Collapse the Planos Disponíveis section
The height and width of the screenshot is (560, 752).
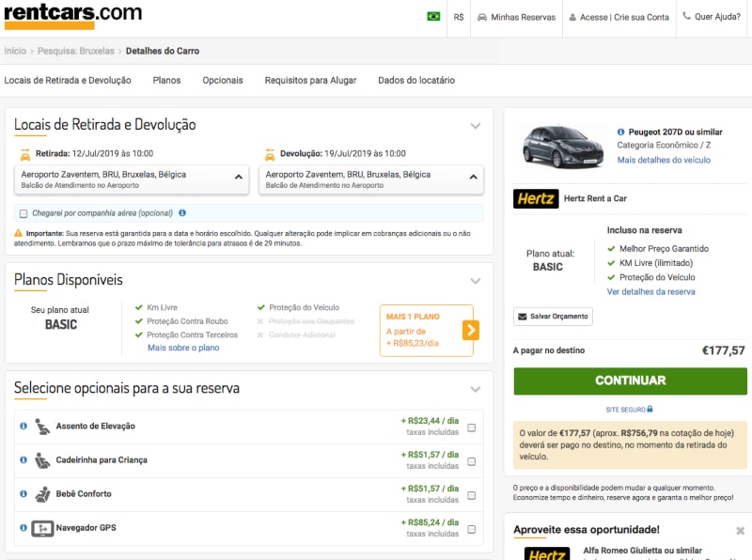pyautogui.click(x=476, y=281)
